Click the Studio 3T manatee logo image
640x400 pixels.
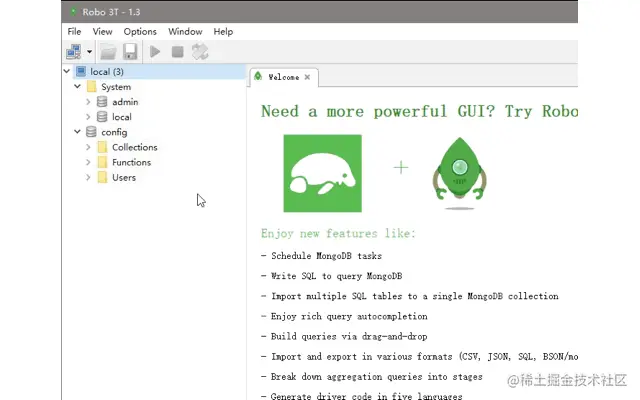click(x=322, y=173)
